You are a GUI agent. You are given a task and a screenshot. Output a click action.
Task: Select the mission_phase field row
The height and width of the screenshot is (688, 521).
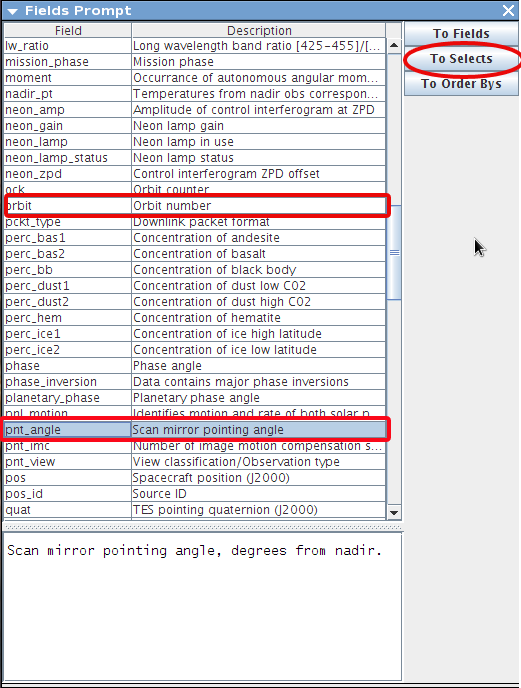[195, 62]
